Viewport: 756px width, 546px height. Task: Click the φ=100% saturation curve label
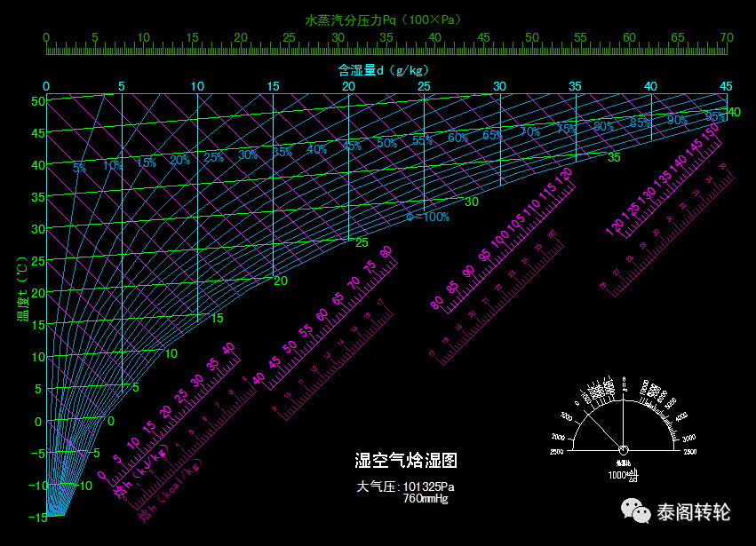pyautogui.click(x=428, y=217)
